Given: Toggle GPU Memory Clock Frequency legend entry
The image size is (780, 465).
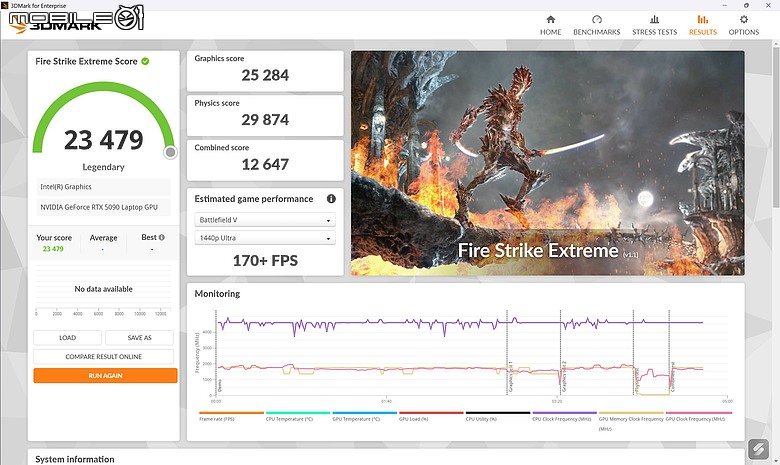Looking at the screenshot, I should pos(631,421).
